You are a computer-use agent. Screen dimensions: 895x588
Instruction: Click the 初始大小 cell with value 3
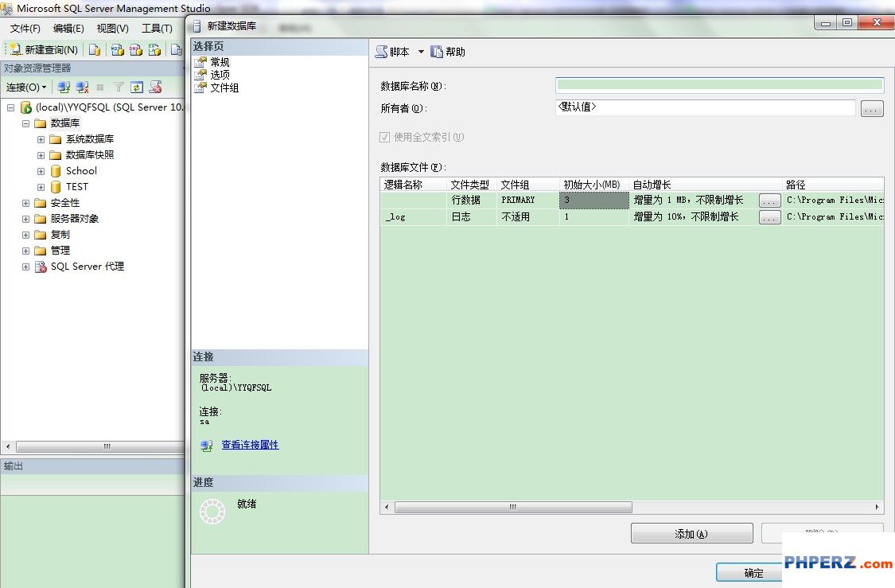coord(593,201)
